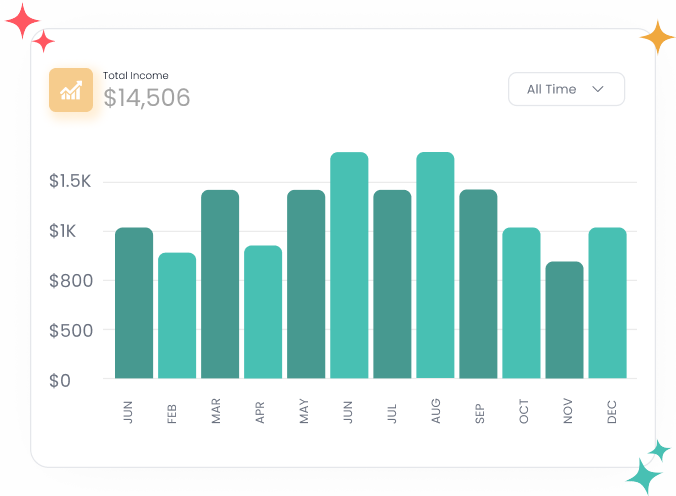The height and width of the screenshot is (496, 676).
Task: Select the MAY income bar
Action: click(x=306, y=284)
